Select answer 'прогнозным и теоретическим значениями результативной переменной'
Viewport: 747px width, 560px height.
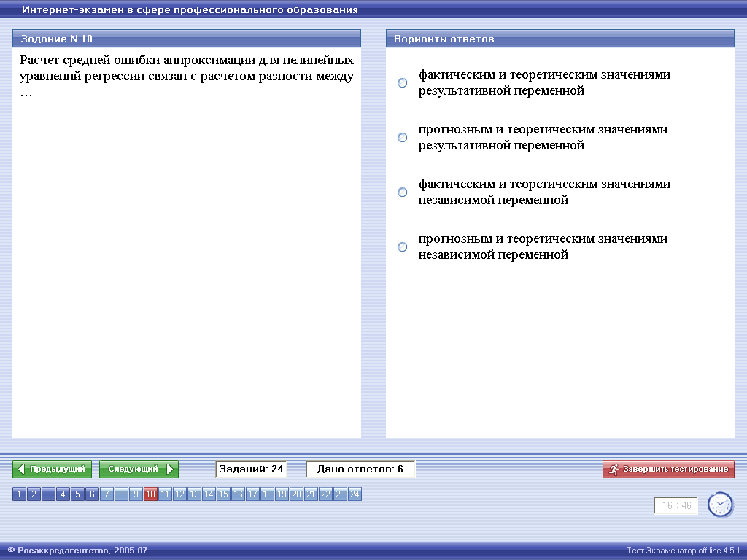click(x=403, y=138)
